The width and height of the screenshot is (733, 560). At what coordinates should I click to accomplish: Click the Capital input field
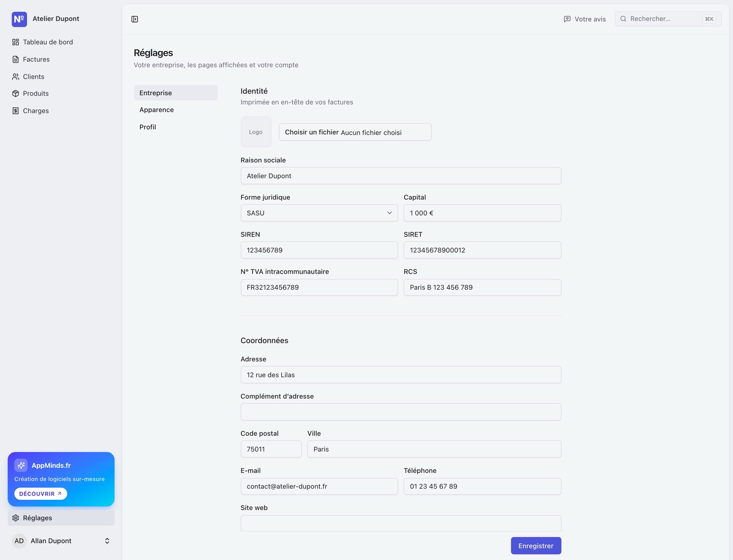[482, 213]
